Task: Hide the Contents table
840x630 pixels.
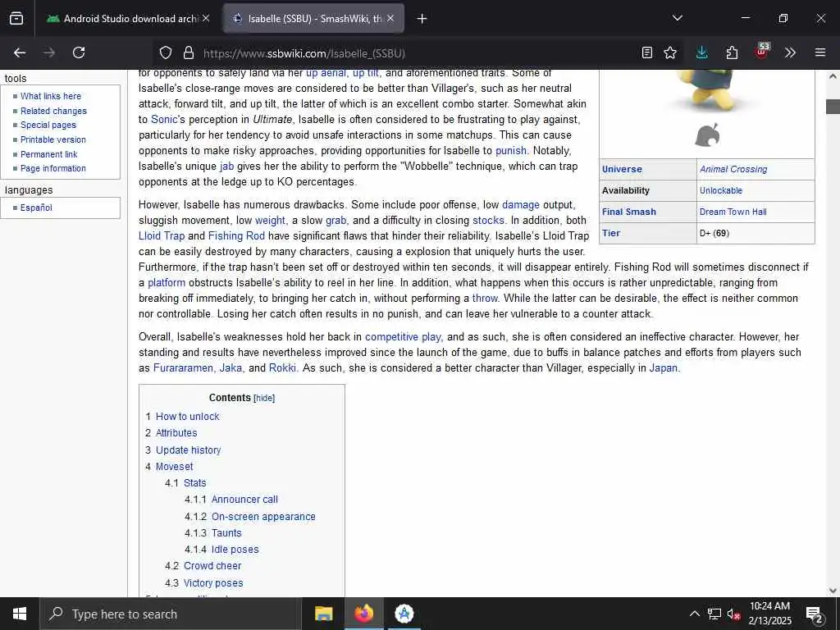Action: pyautogui.click(x=264, y=398)
